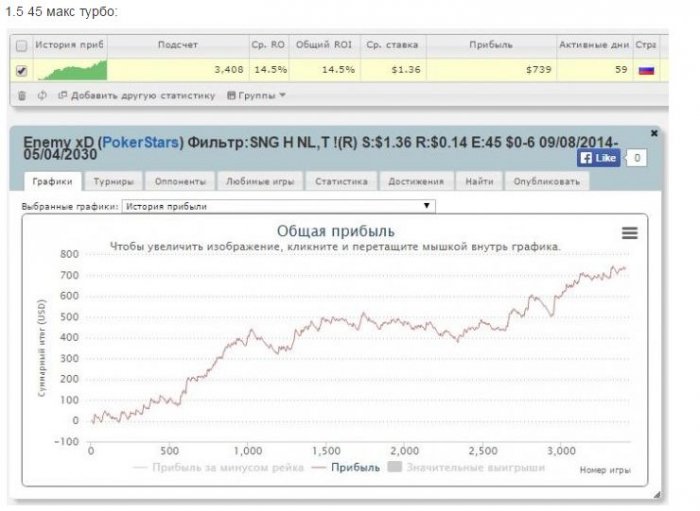The height and width of the screenshot is (511, 700).
Task: Click Добавить другую статистику
Action: [137, 96]
